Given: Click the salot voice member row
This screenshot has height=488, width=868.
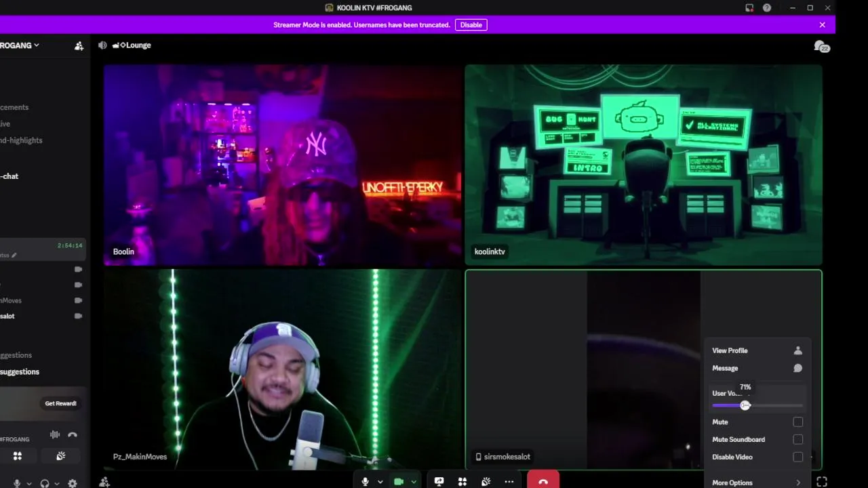Looking at the screenshot, I should click(42, 316).
